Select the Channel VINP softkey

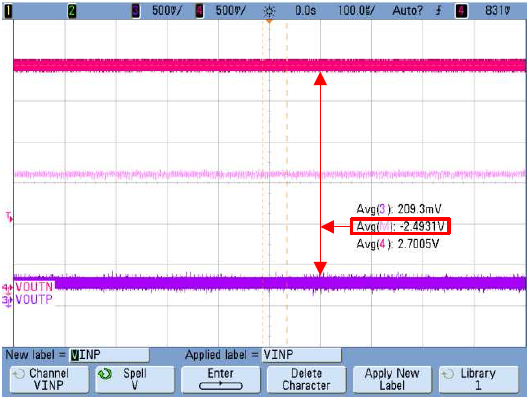[x=49, y=379]
